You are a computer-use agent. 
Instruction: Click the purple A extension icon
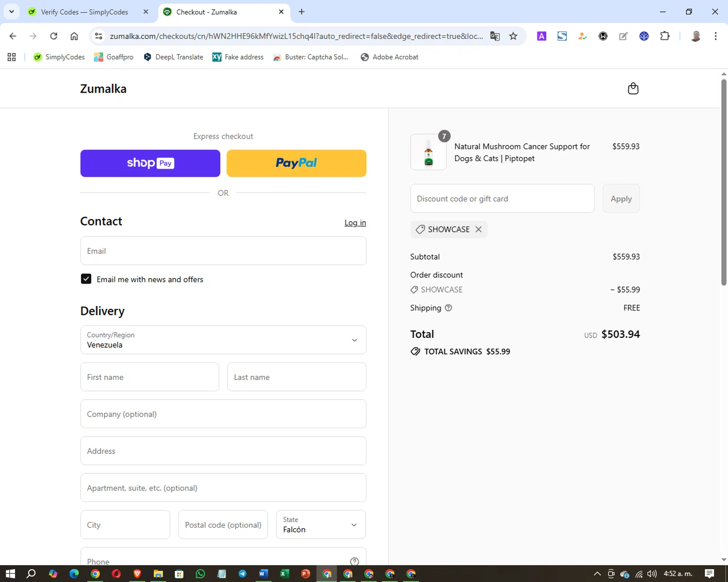click(x=542, y=36)
